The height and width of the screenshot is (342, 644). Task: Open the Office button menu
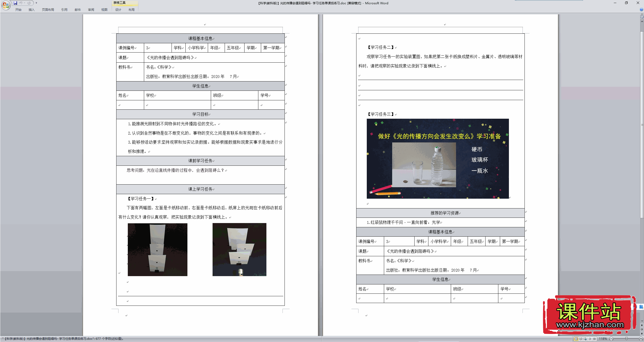point(6,5)
